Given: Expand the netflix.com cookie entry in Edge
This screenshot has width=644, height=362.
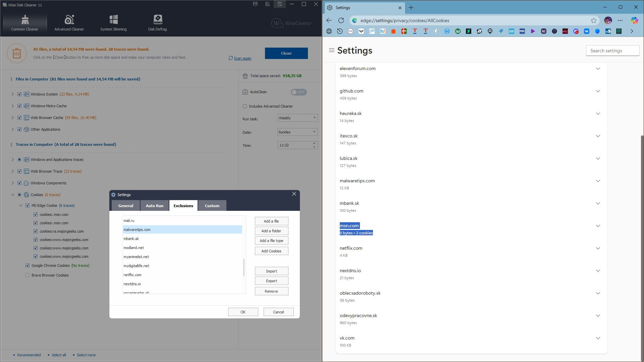Looking at the screenshot, I should tap(598, 248).
